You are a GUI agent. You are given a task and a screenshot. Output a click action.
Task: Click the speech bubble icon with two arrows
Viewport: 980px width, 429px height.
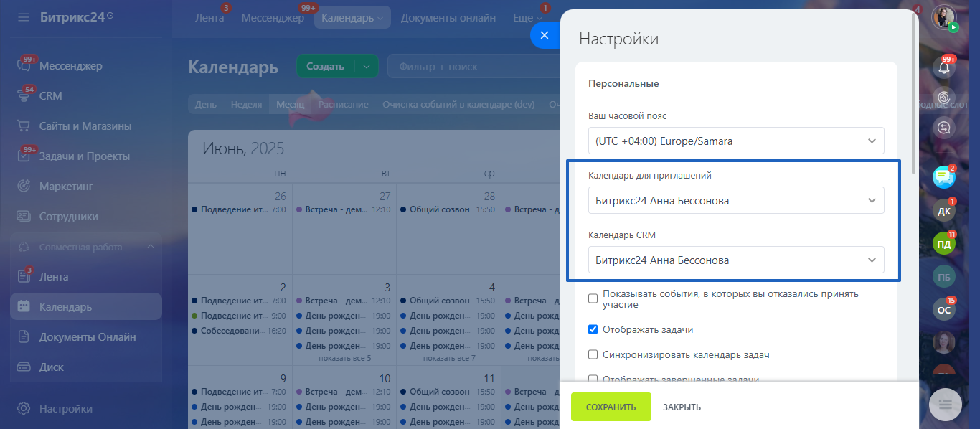(944, 128)
